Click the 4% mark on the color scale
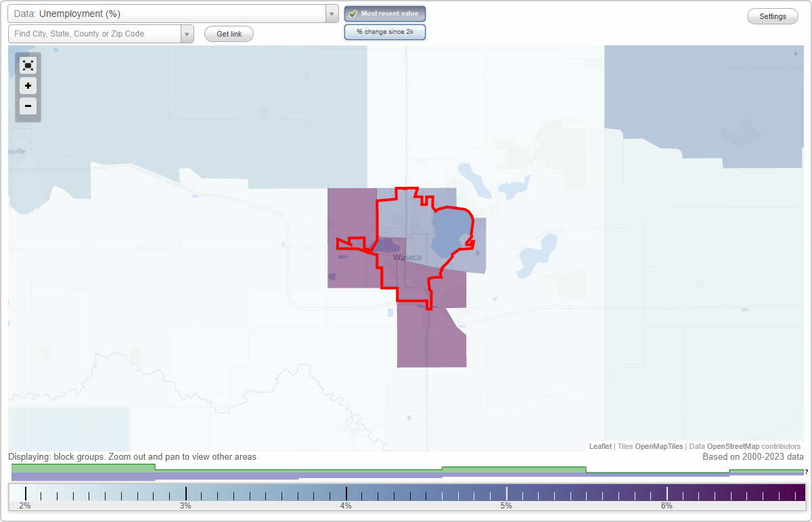The image size is (812, 522). click(x=346, y=494)
